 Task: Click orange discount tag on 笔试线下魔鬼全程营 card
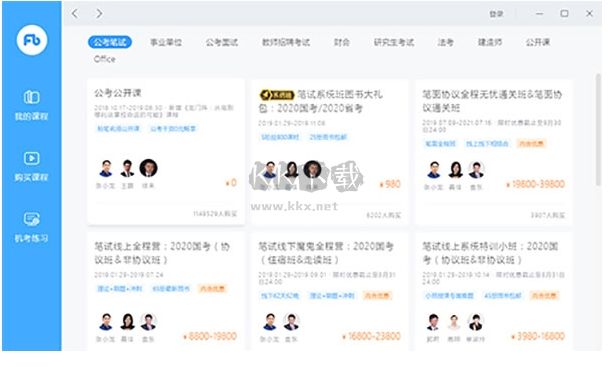pos(377,295)
